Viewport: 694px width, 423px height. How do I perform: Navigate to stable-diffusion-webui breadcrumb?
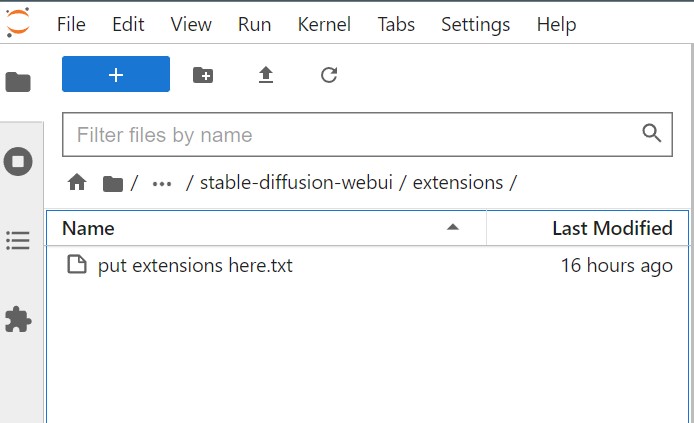pos(300,183)
